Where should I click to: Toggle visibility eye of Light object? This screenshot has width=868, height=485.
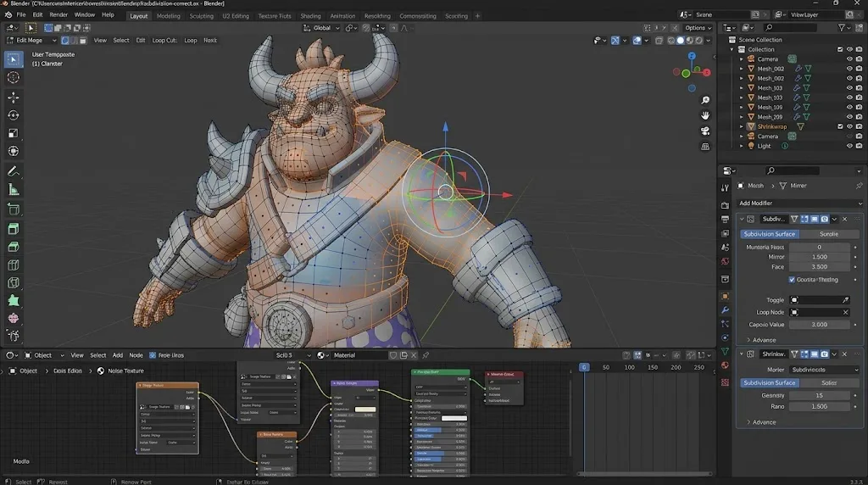[849, 146]
